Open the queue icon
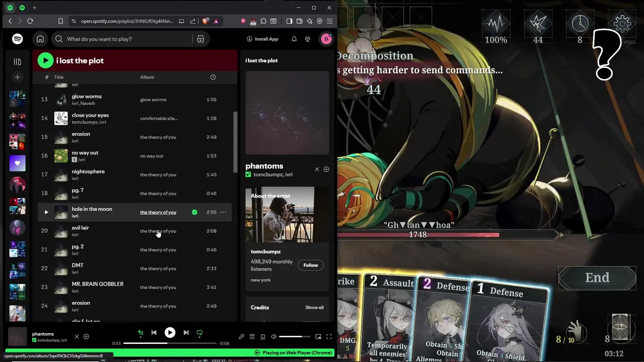The image size is (644, 362). [252, 336]
